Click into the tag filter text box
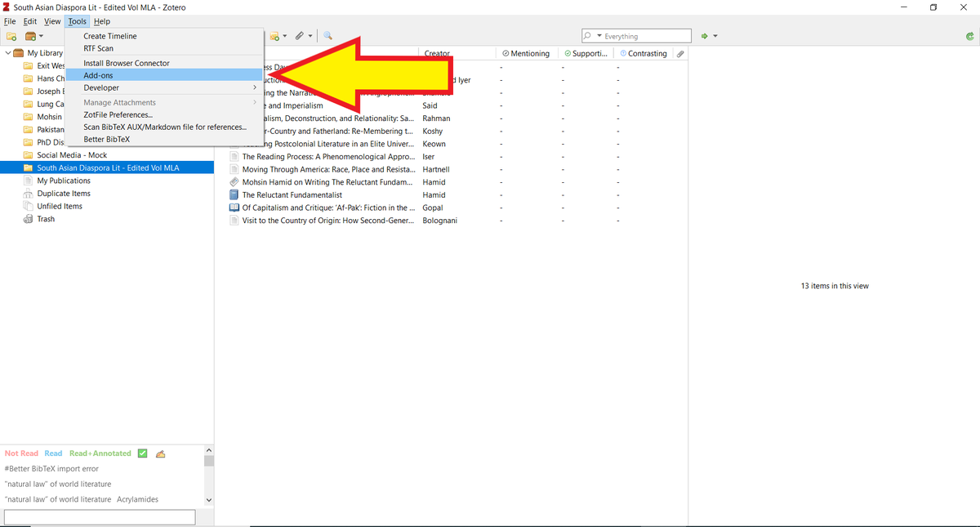Viewport: 980px width, 527px height. click(100, 517)
